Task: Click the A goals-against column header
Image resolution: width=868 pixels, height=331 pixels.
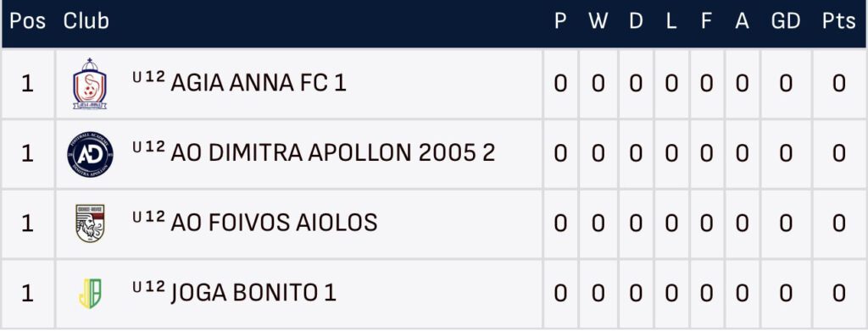Action: [x=742, y=21]
